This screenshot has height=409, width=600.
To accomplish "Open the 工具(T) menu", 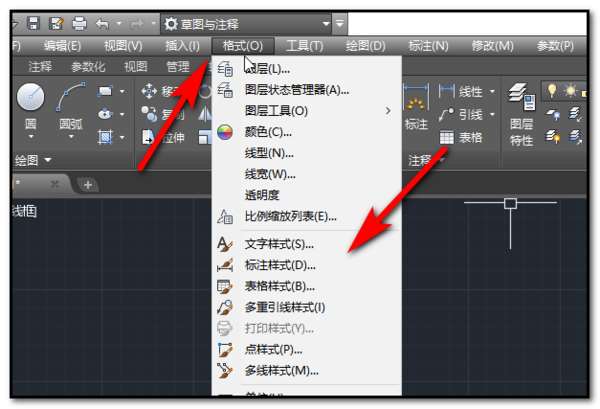I will coord(305,46).
